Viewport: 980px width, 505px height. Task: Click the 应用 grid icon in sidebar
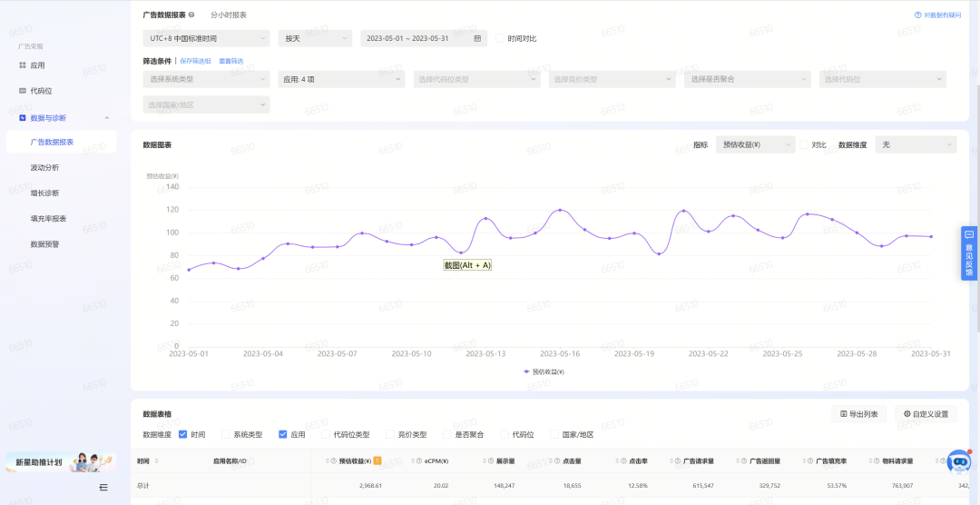coord(22,65)
